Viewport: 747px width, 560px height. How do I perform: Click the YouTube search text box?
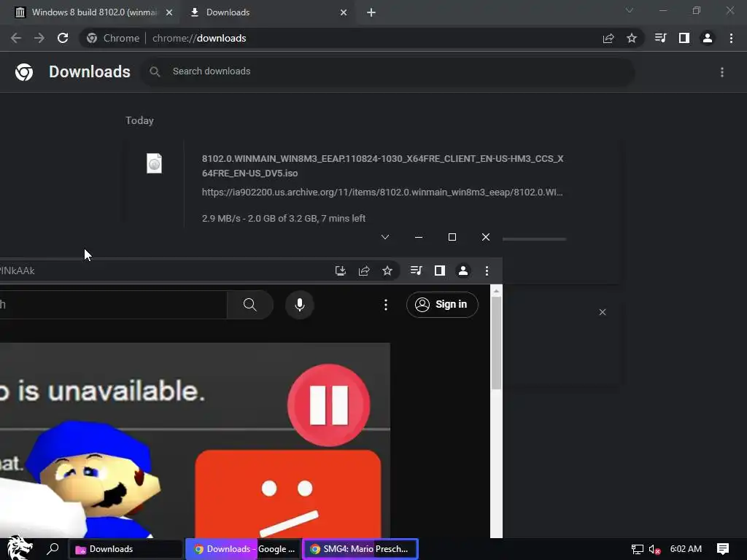pos(113,305)
